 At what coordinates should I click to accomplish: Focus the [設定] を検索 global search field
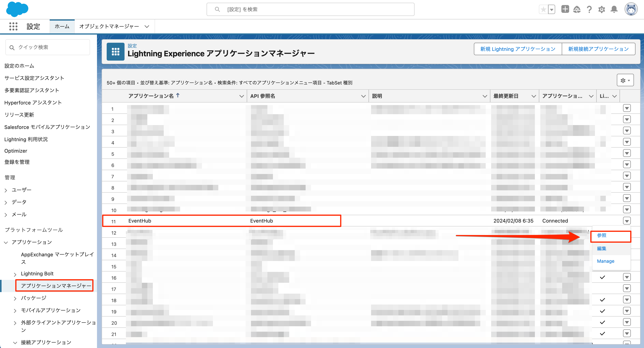coord(310,9)
